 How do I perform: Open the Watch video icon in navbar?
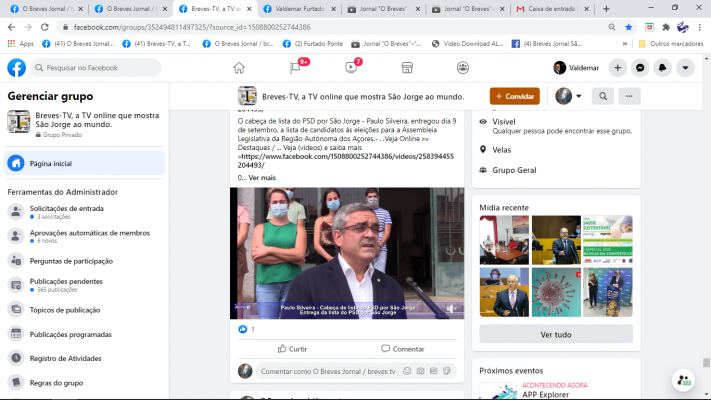[x=351, y=68]
